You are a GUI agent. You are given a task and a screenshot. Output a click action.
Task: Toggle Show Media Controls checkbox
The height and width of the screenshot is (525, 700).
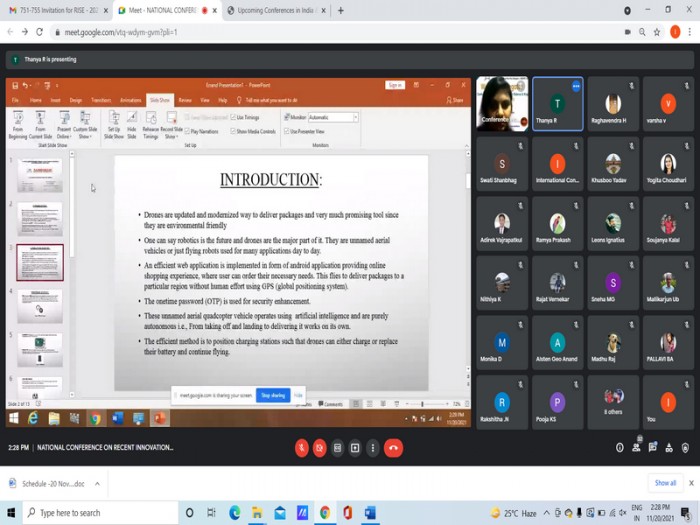pos(234,131)
